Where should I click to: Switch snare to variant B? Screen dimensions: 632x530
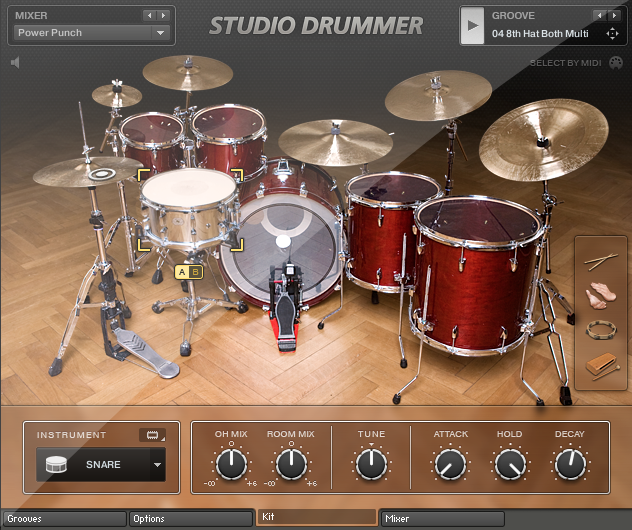tap(195, 271)
